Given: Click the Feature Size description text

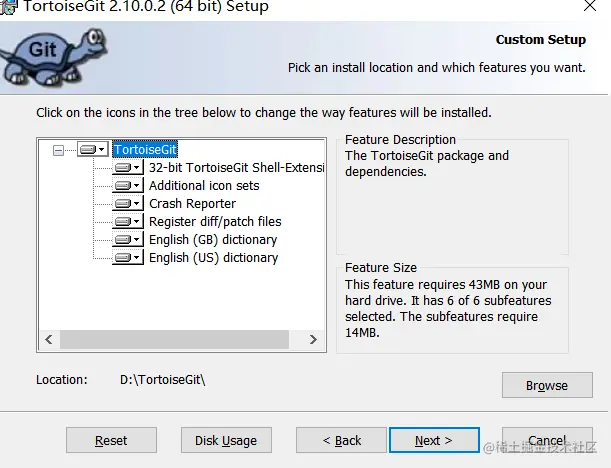Looking at the screenshot, I should click(448, 308).
